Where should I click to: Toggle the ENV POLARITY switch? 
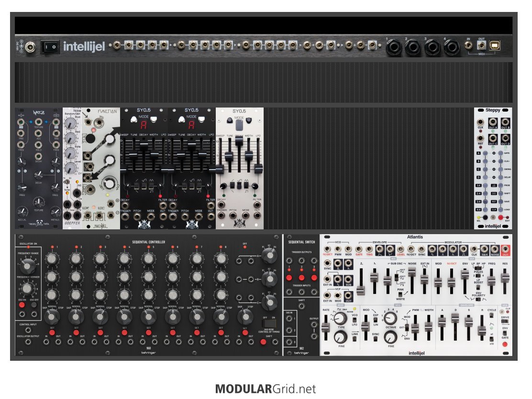tap(478, 299)
